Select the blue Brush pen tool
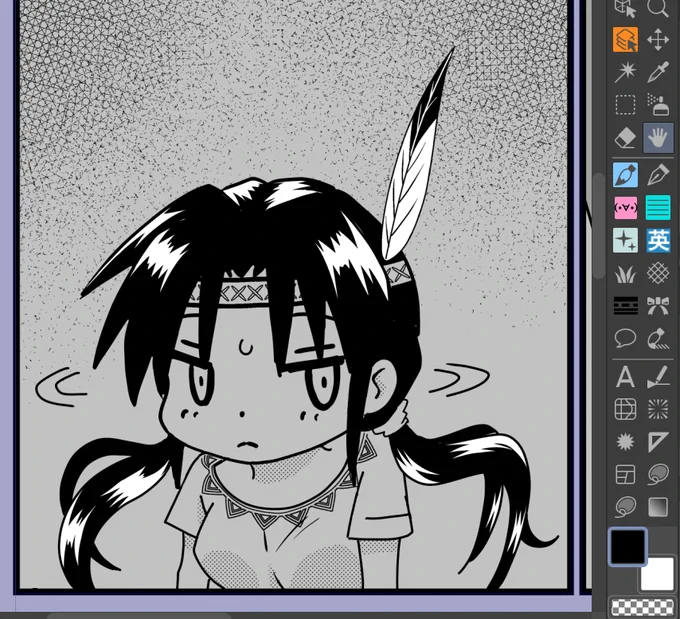Image resolution: width=680 pixels, height=619 pixels. click(625, 175)
